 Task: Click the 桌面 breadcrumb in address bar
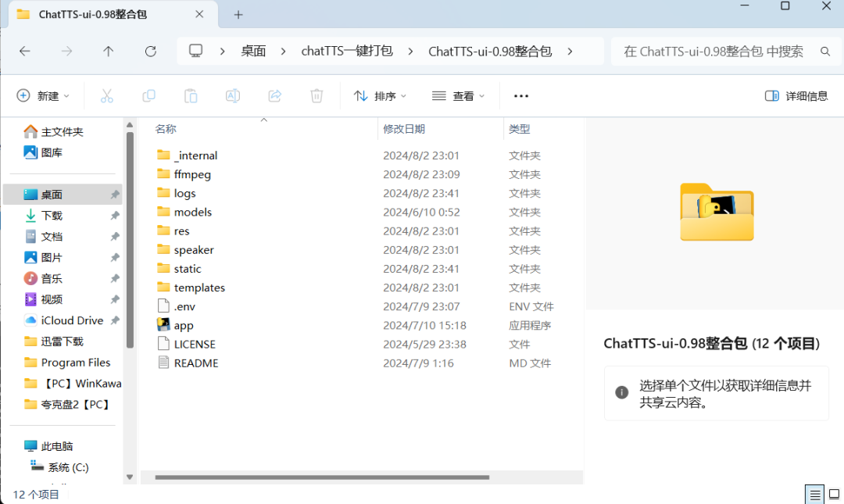coord(253,51)
